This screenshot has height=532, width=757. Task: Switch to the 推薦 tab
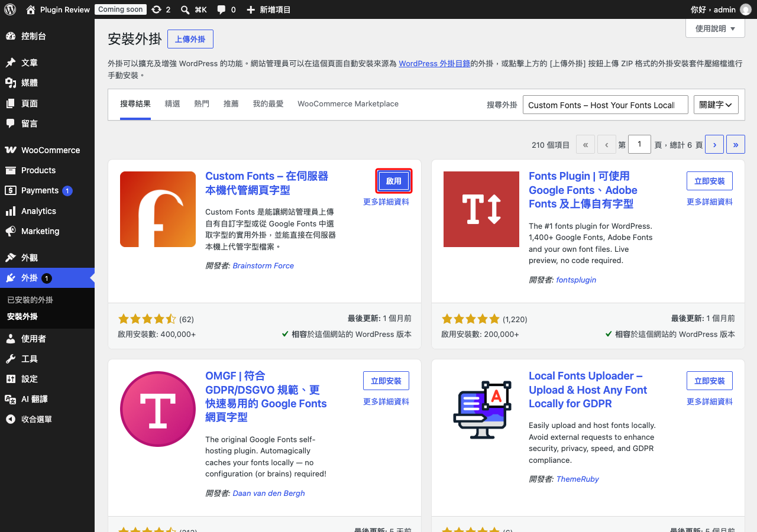tap(231, 104)
